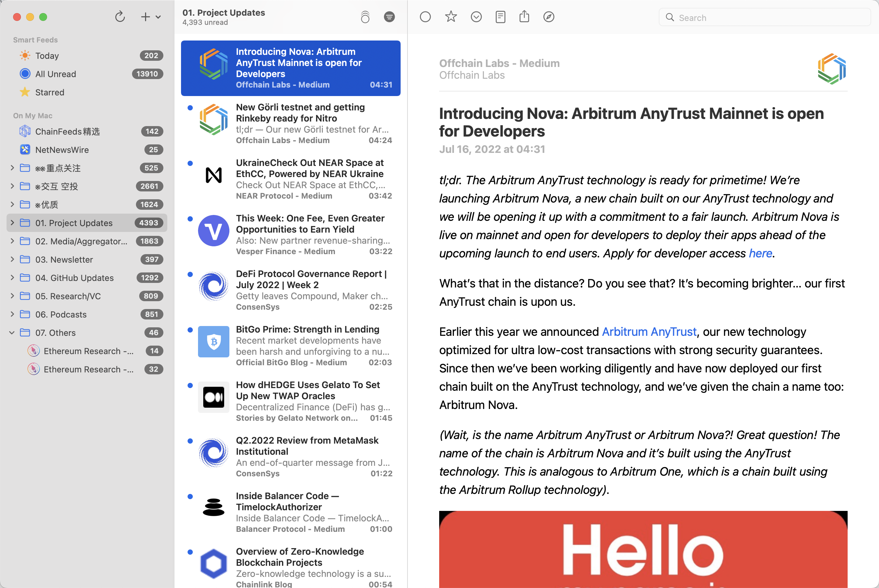This screenshot has height=588, width=879.
Task: Open the reader view icon
Action: tap(500, 17)
